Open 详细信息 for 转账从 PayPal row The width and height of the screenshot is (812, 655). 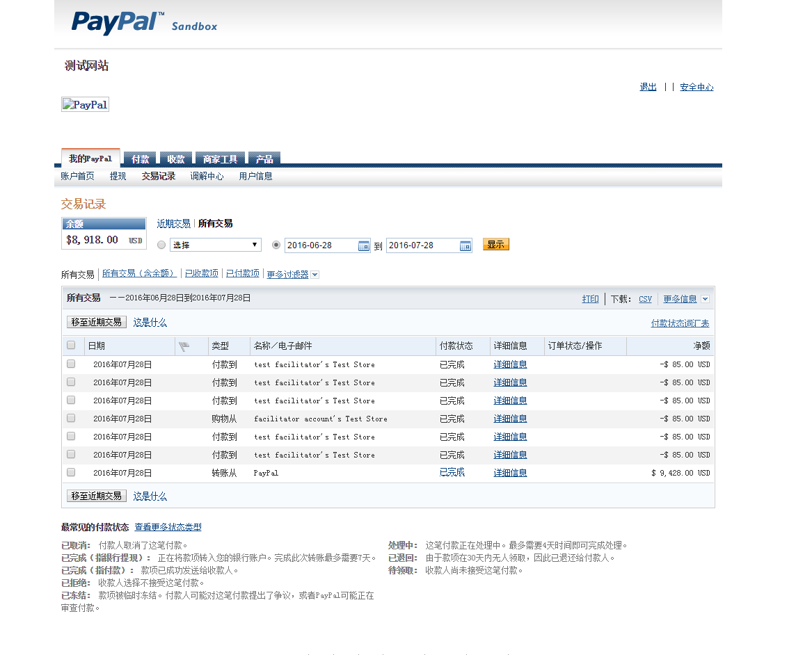[x=510, y=473]
